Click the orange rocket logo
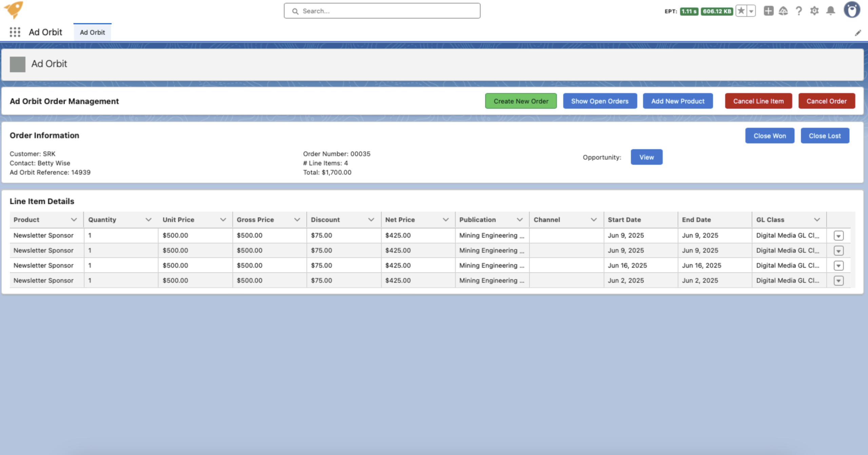This screenshot has height=455, width=868. pyautogui.click(x=14, y=10)
